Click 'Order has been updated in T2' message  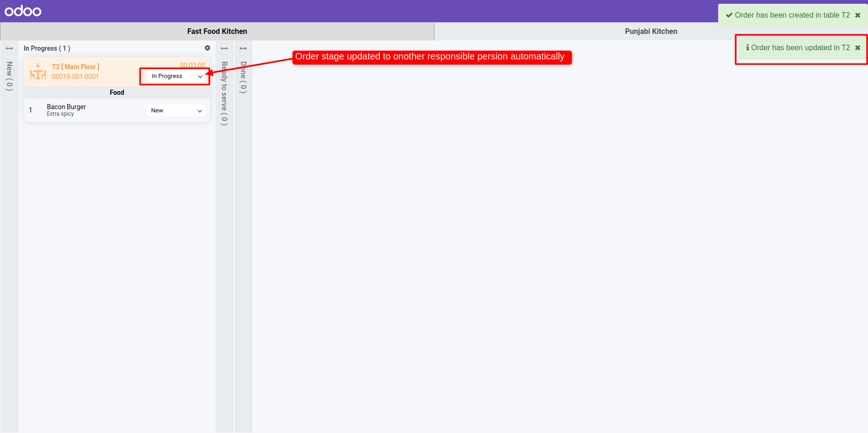[801, 48]
